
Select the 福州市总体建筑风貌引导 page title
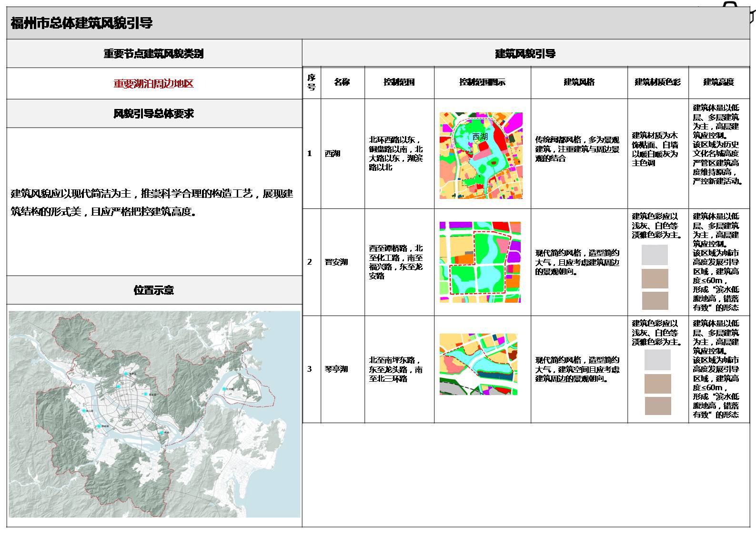tap(81, 23)
